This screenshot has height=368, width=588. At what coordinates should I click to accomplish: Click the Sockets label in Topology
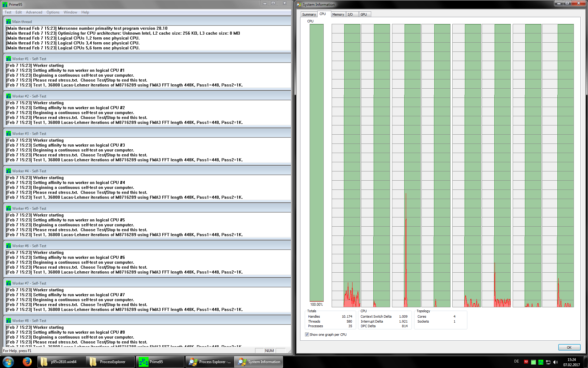[x=423, y=321]
